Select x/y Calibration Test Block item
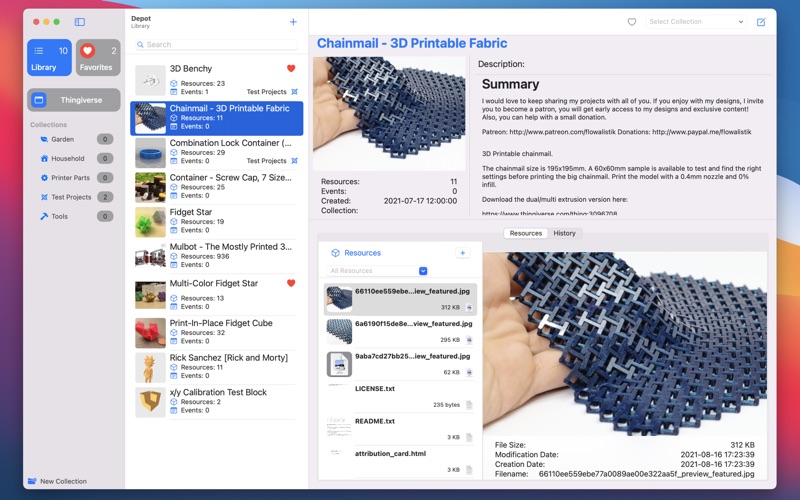The height and width of the screenshot is (500, 800). [x=216, y=402]
